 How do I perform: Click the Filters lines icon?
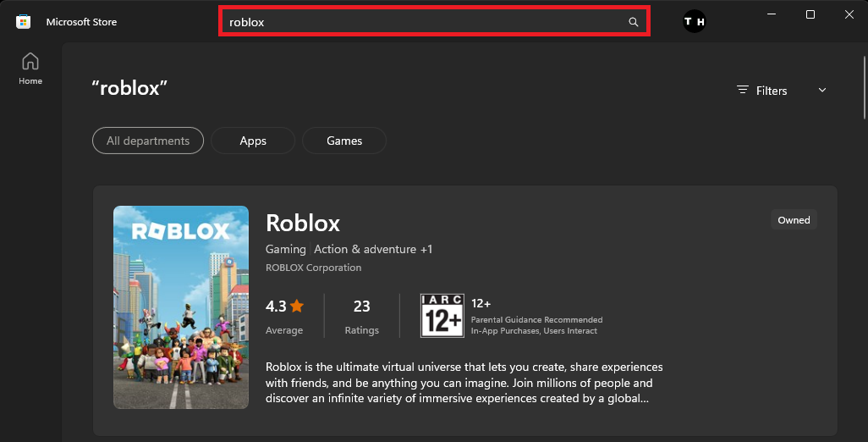743,90
